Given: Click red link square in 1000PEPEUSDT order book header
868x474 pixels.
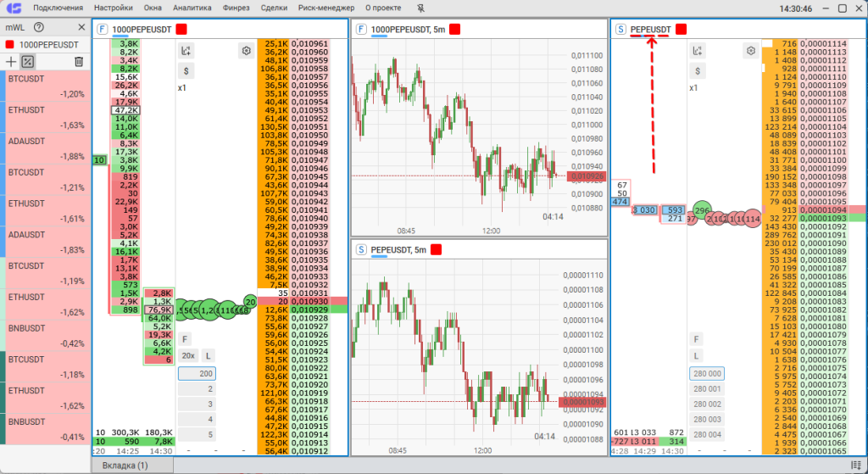Looking at the screenshot, I should [181, 30].
